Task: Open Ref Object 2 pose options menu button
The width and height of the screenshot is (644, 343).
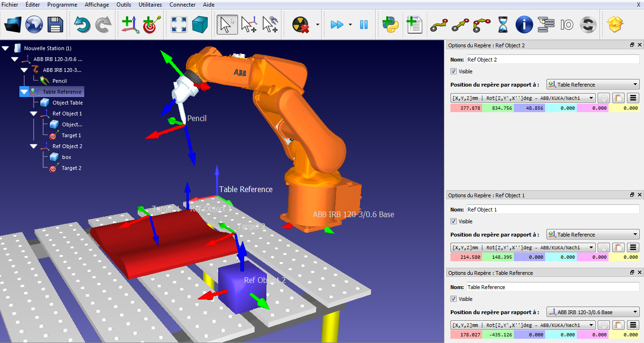Action: click(633, 98)
